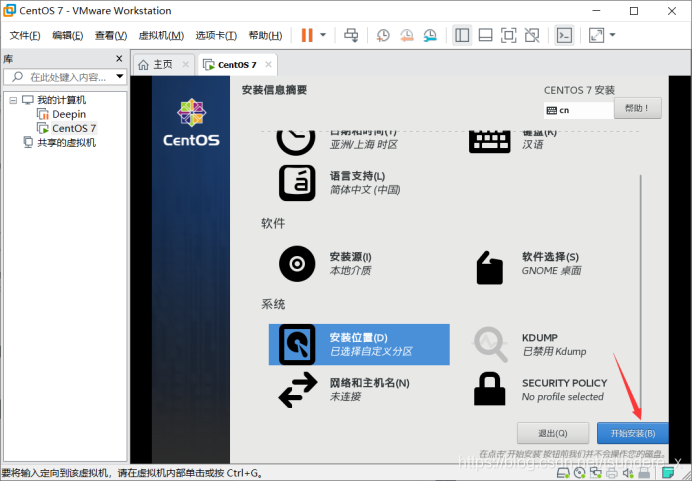Collapse the 我的计算机 tree node
The height and width of the screenshot is (481, 692).
click(x=13, y=100)
